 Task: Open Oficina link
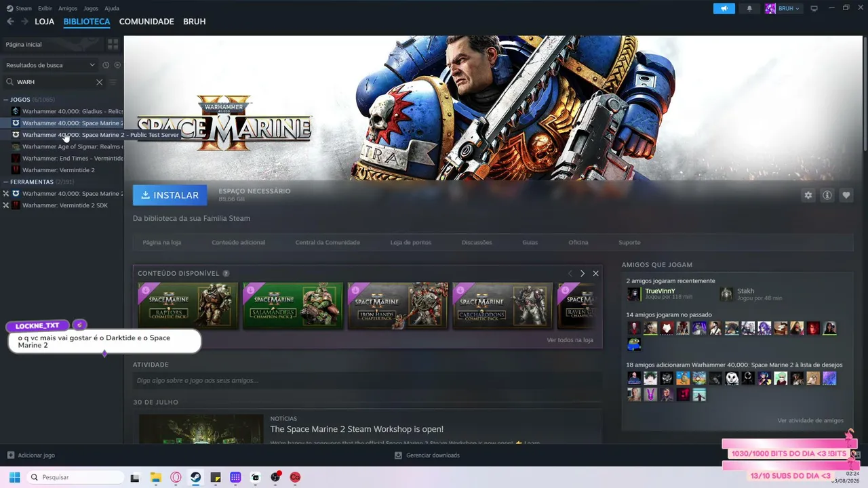pos(578,243)
